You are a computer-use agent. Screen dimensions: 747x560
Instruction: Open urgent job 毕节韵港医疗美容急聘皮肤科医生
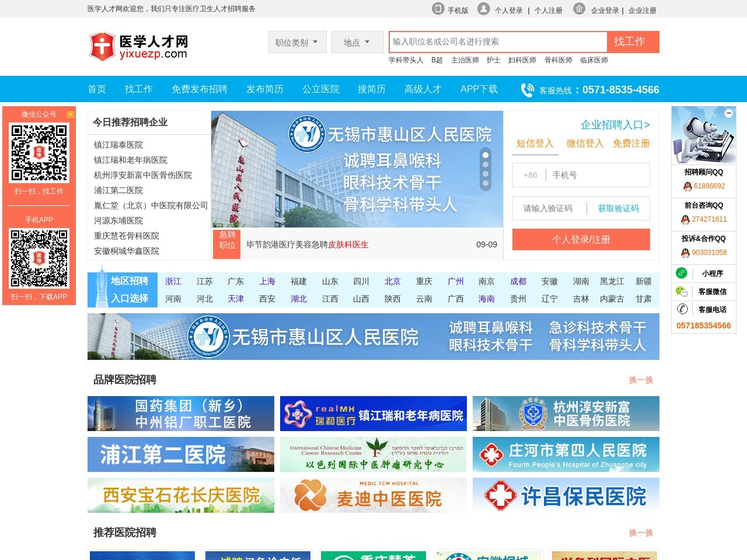308,244
